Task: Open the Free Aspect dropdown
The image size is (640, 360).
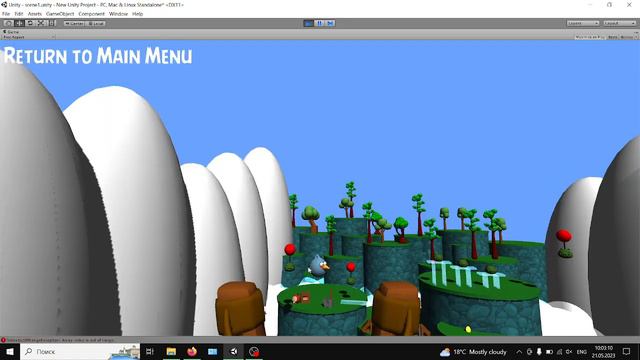Action: [x=29, y=37]
